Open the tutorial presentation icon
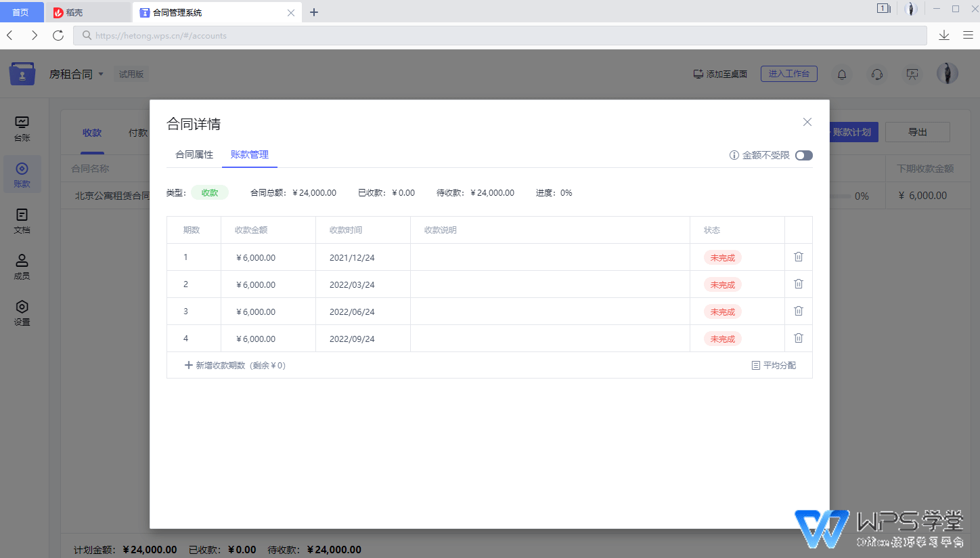This screenshot has height=558, width=980. pyautogui.click(x=912, y=74)
